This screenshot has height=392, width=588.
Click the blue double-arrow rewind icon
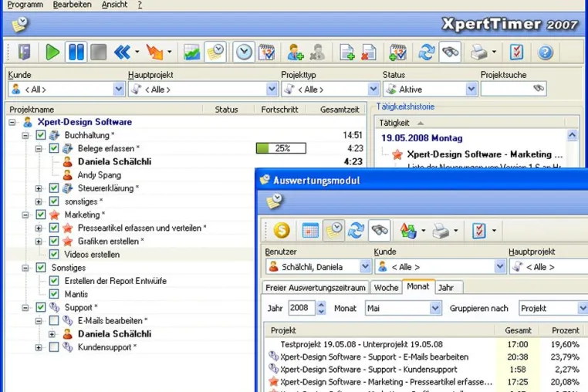click(x=122, y=52)
